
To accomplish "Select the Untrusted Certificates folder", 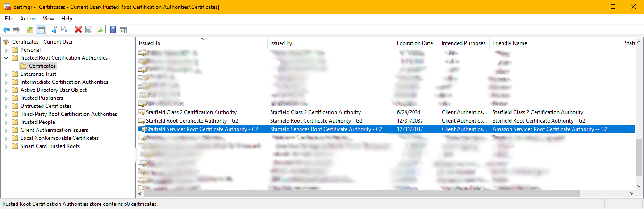I will [x=46, y=106].
